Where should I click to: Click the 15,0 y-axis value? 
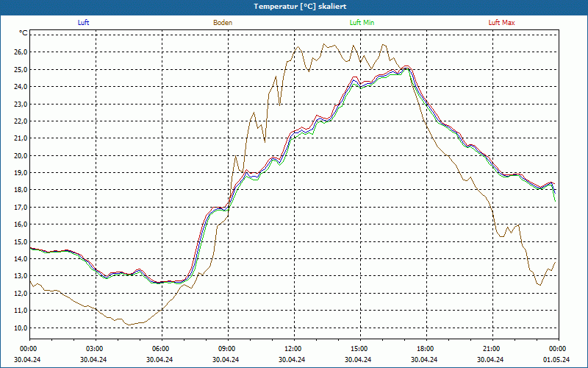pos(21,241)
